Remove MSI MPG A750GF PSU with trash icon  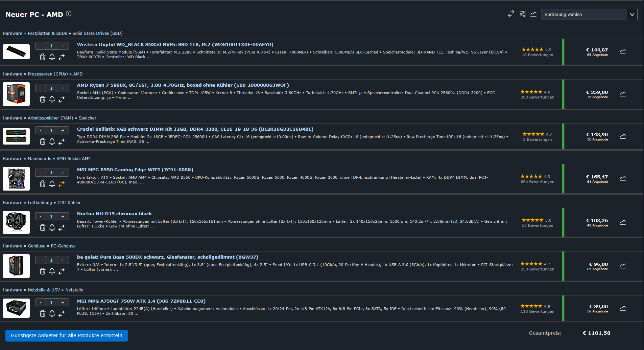(x=43, y=313)
